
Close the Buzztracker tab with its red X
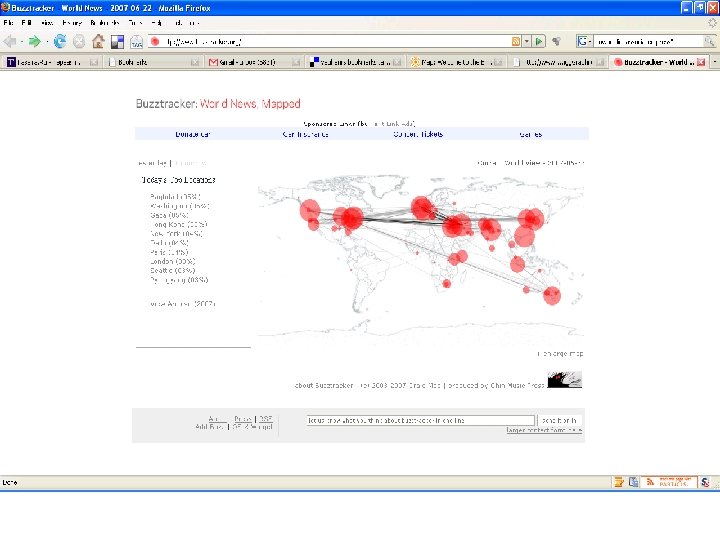(x=701, y=62)
